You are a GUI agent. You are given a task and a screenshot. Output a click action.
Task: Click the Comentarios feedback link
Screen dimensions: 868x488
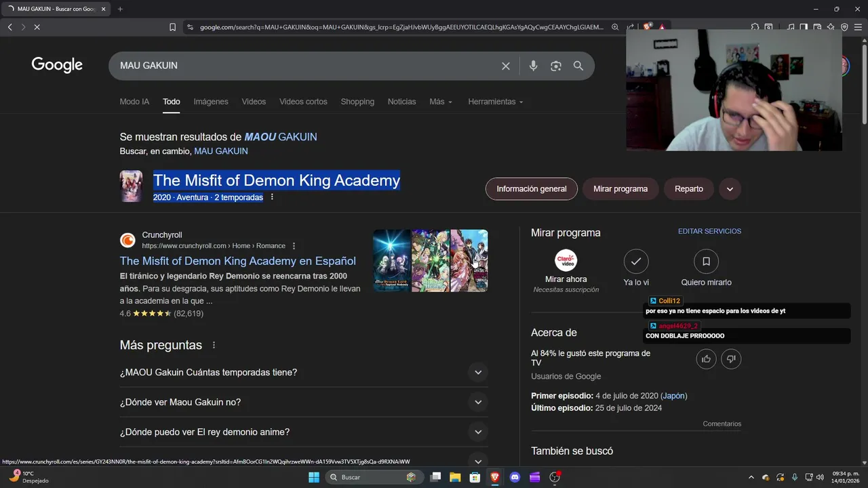[x=722, y=424]
